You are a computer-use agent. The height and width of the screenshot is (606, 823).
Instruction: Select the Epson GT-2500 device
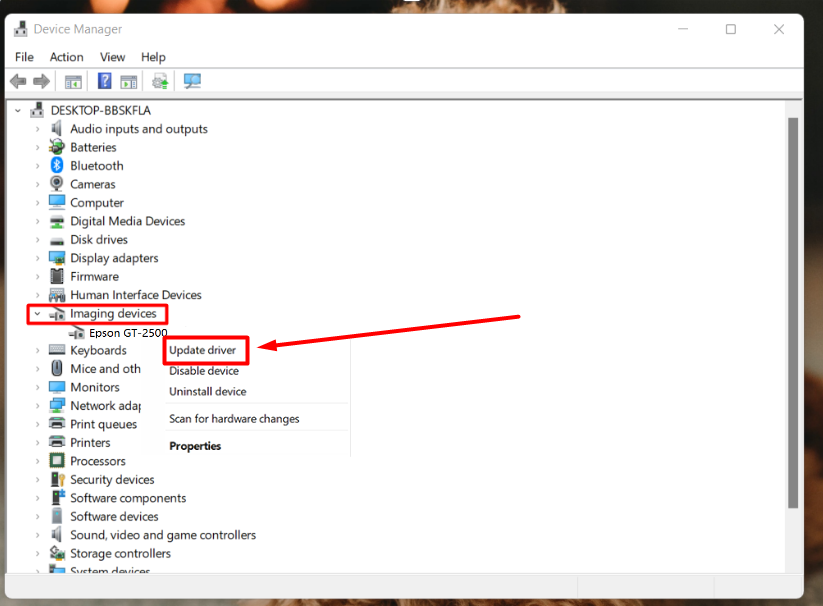(128, 333)
